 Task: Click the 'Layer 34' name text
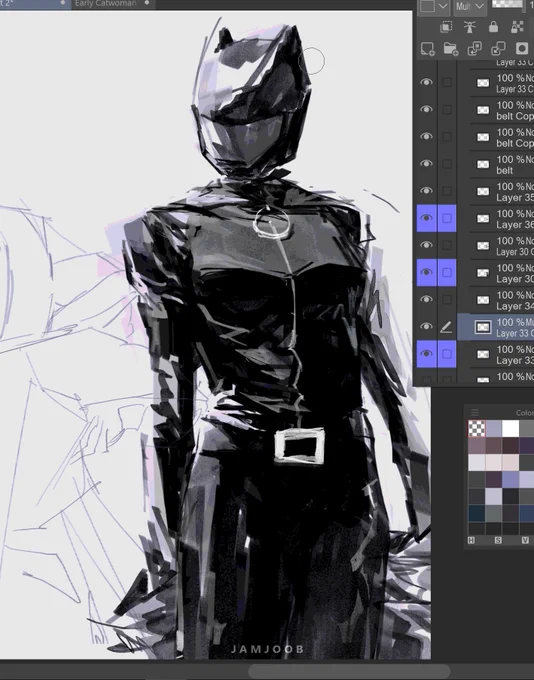click(515, 306)
